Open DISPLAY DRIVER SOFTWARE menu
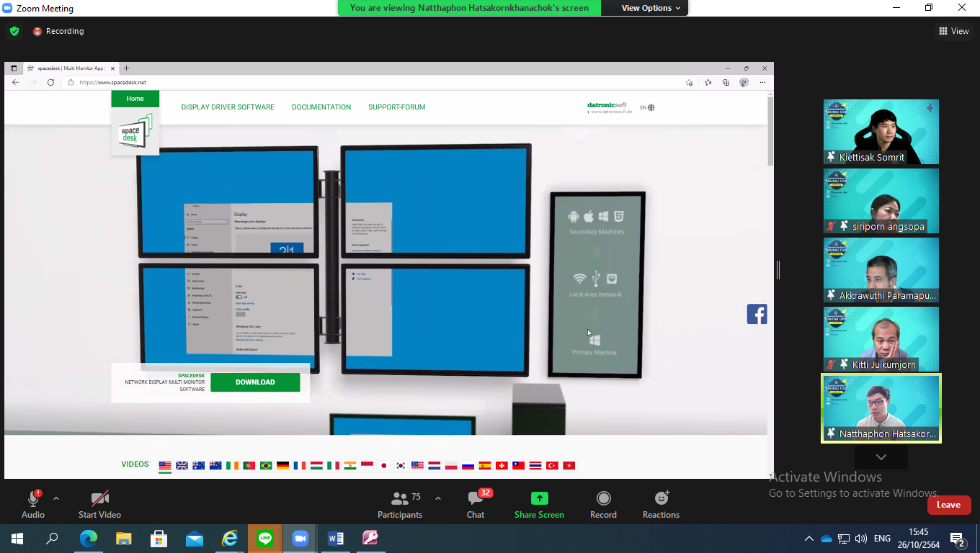 (x=228, y=107)
